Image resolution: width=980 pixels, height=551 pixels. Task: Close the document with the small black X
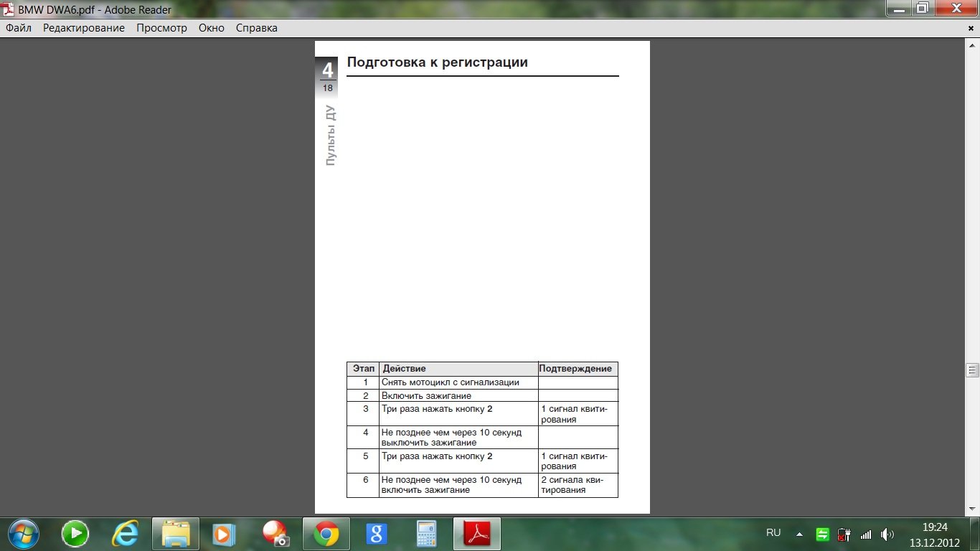pyautogui.click(x=971, y=28)
